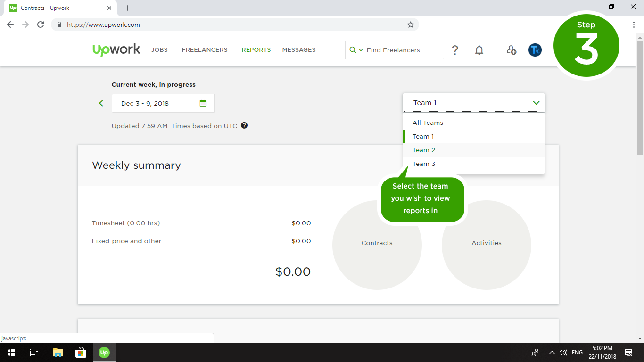Click the Find Freelancers search field
The image size is (644, 362).
click(x=403, y=50)
